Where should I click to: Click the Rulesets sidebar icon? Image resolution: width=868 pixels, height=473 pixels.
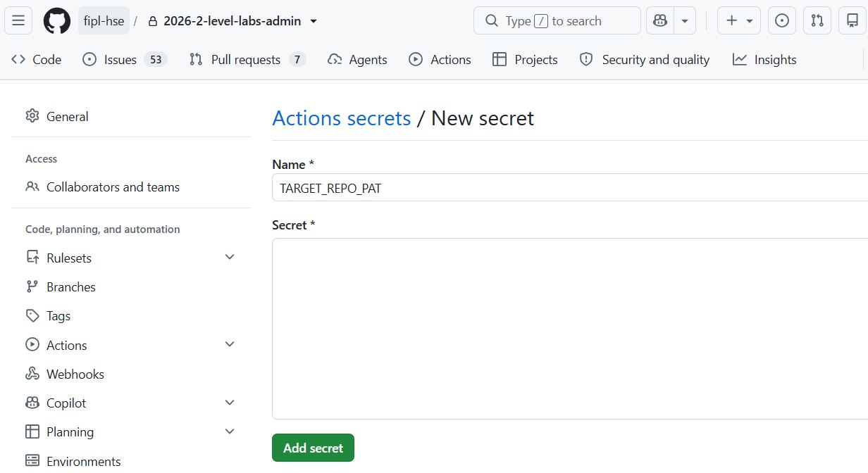pos(32,258)
